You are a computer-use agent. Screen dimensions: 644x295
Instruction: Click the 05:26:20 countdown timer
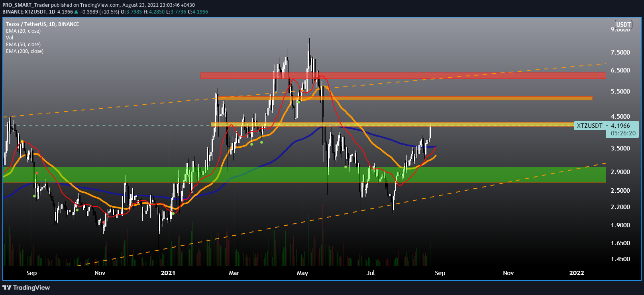click(x=623, y=133)
